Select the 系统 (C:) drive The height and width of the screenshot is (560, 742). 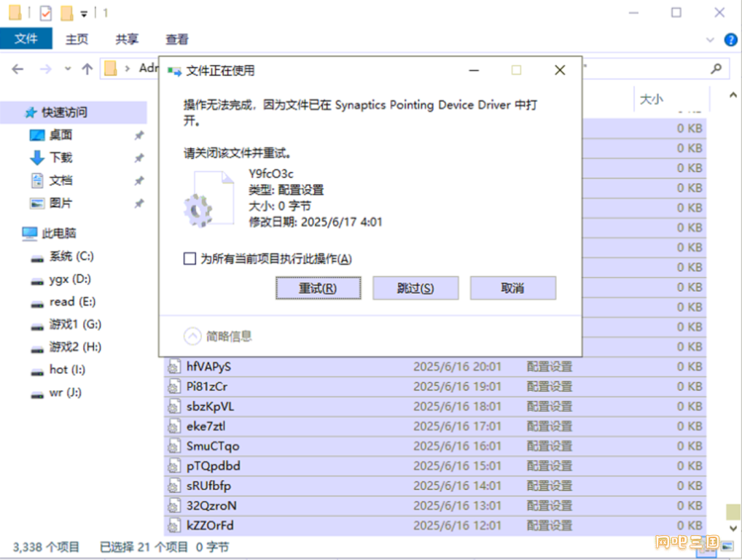click(71, 256)
